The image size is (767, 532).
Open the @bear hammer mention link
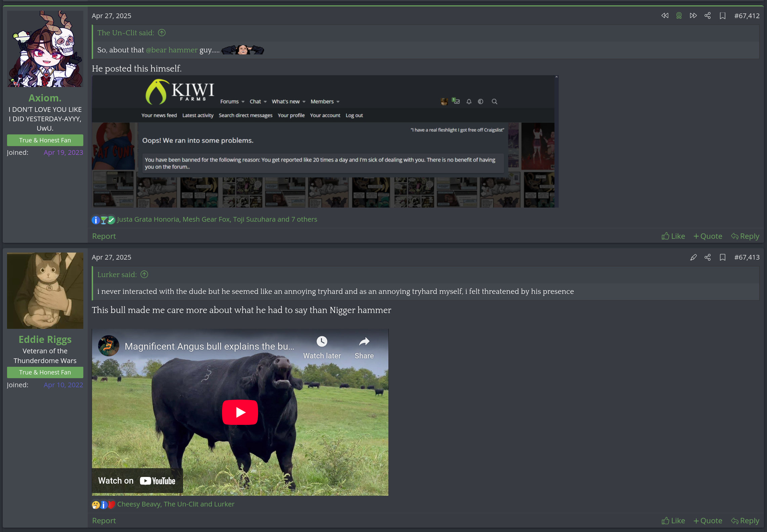coord(172,50)
